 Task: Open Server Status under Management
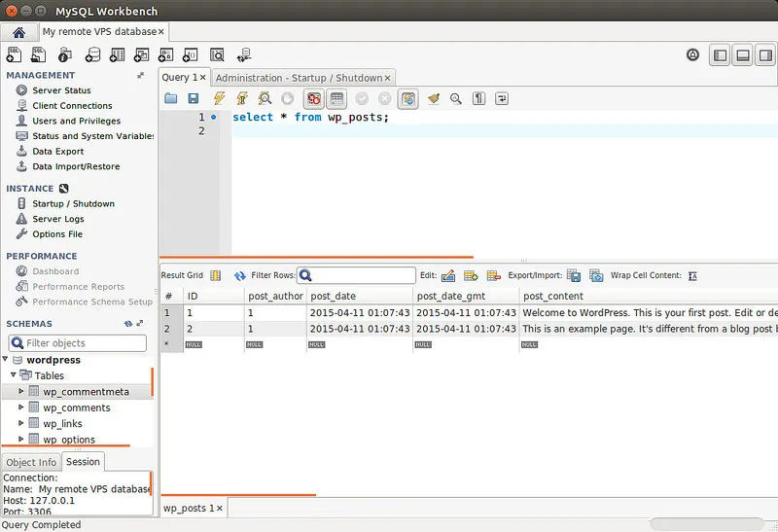[61, 90]
